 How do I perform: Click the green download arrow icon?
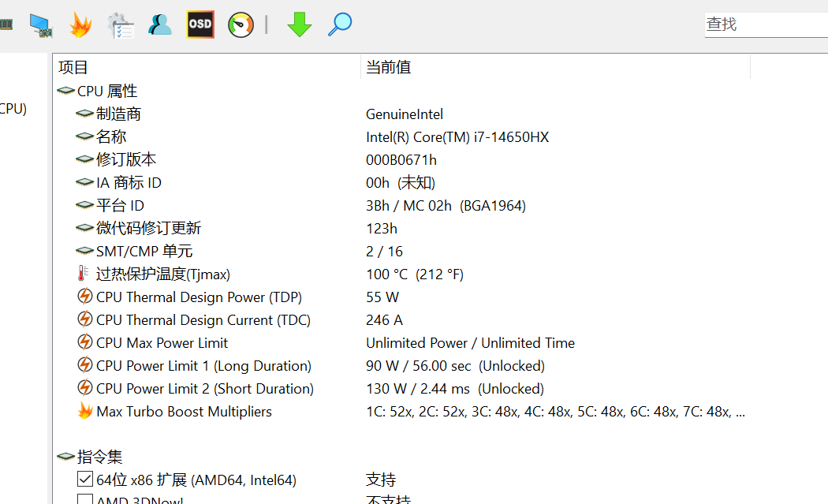[300, 24]
